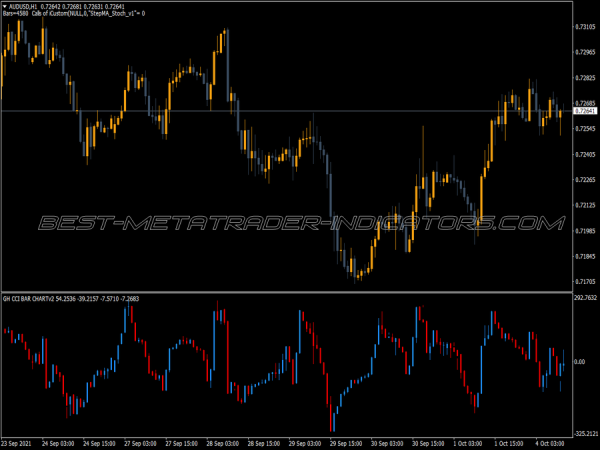The image size is (600, 450).
Task: Click time axis label 27 Sep 15:00
Action: [181, 443]
